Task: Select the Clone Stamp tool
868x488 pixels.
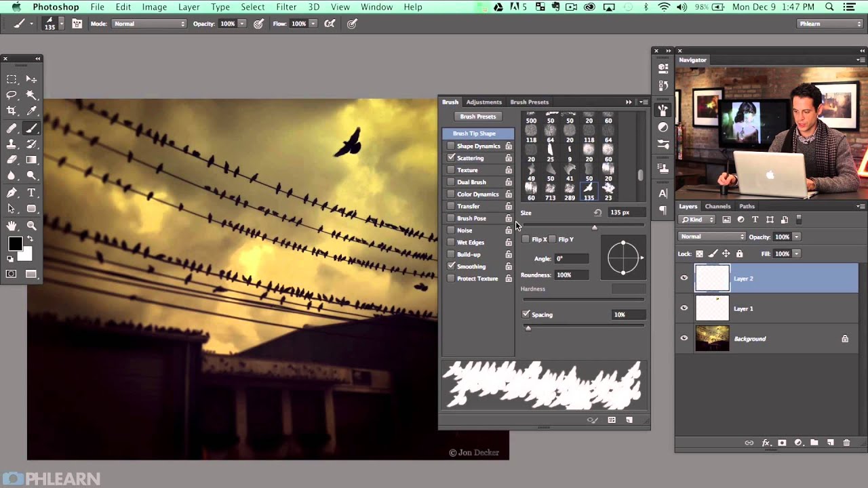Action: coord(12,144)
